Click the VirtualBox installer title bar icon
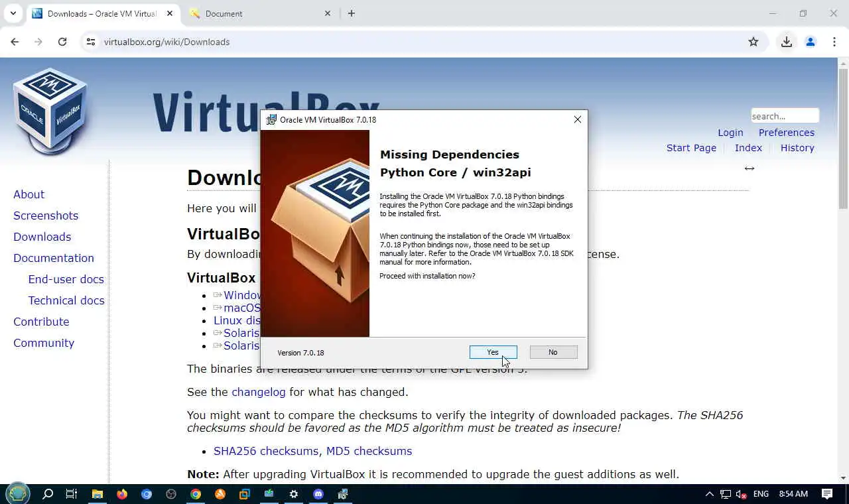 pos(271,119)
